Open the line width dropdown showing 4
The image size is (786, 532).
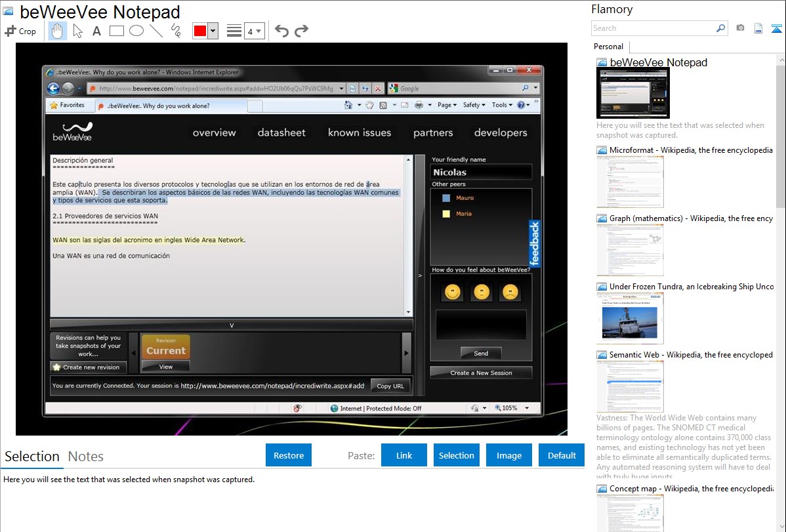click(x=254, y=31)
